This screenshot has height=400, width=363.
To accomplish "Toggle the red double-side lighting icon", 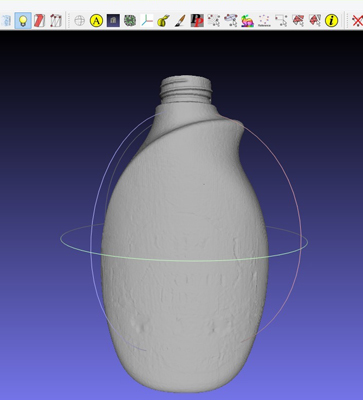I will tap(39, 21).
